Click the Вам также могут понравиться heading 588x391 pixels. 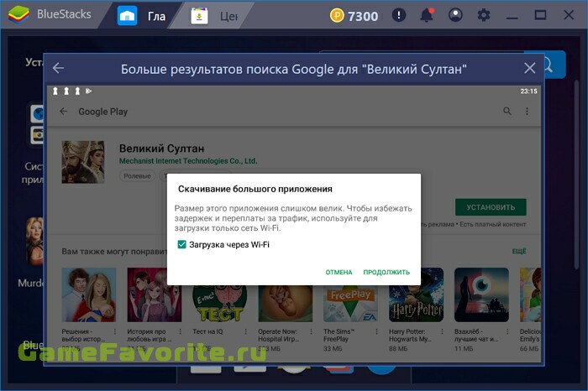coord(114,252)
